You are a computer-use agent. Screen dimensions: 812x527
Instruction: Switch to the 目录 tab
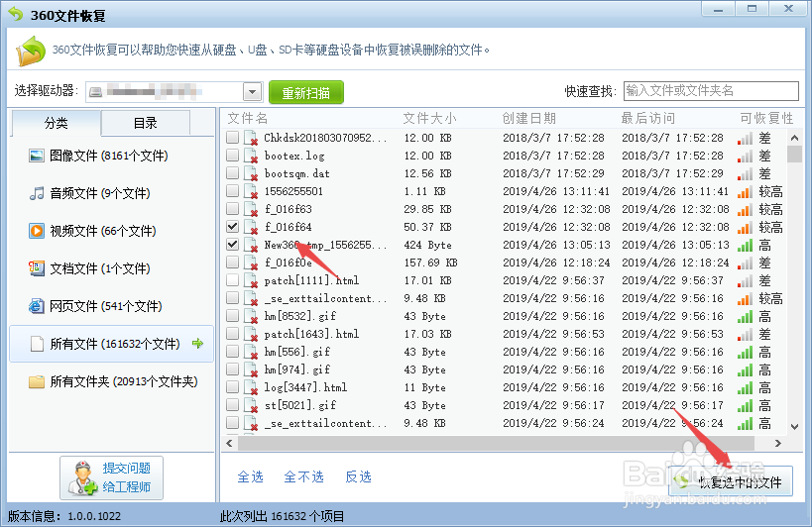pyautogui.click(x=146, y=123)
